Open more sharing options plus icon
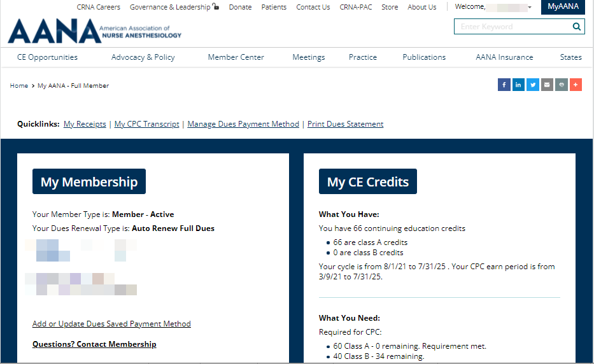This screenshot has width=594, height=364. coord(576,85)
